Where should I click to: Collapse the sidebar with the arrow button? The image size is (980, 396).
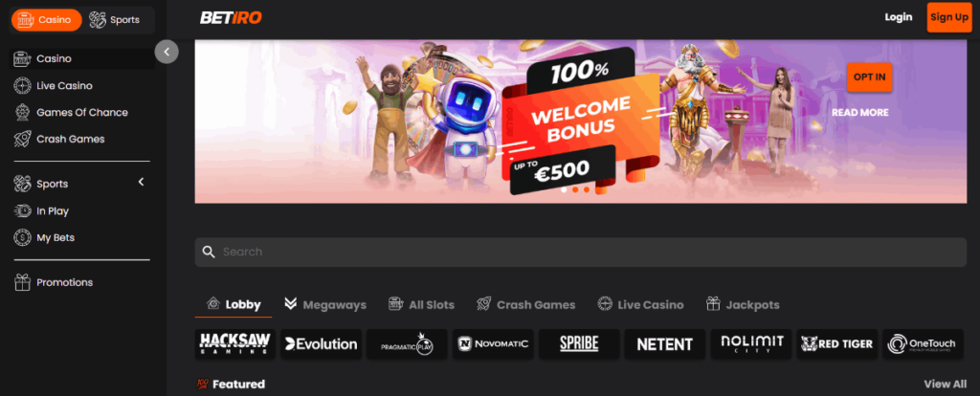coord(167,52)
